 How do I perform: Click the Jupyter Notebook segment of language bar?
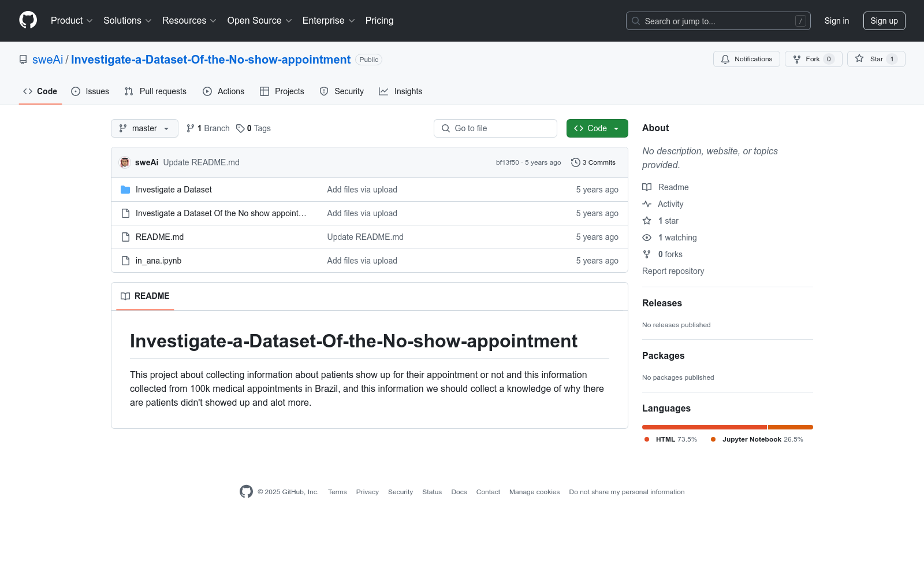tap(791, 427)
